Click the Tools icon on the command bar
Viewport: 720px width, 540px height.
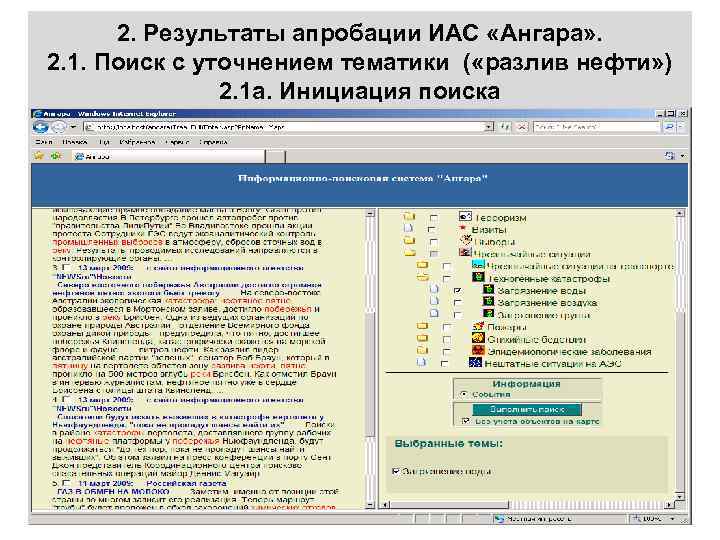tap(670, 156)
